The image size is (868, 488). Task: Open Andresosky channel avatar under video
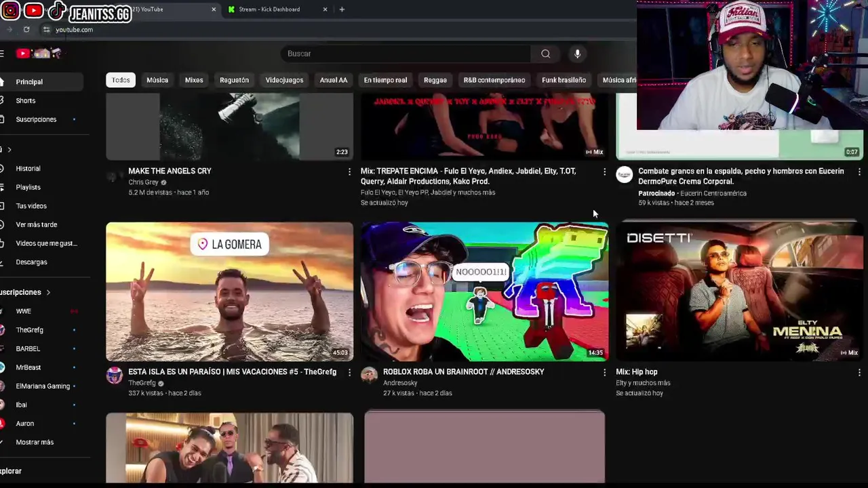369,375
